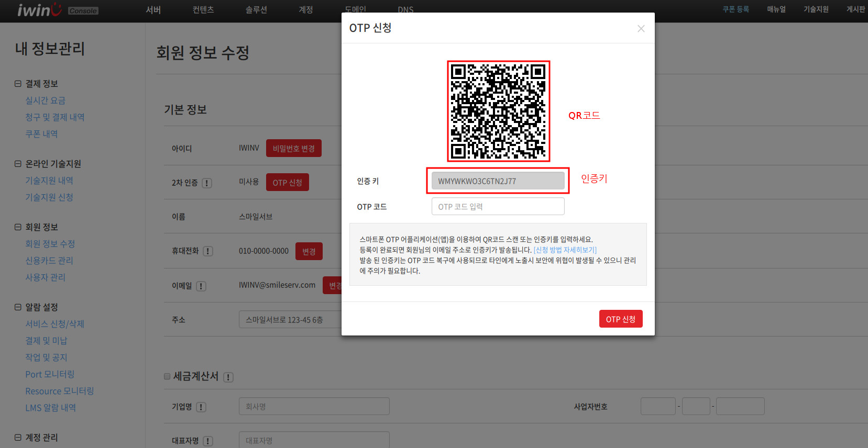The width and height of the screenshot is (868, 448).
Task: Open Resource 모니터링 in the sidebar
Action: pyautogui.click(x=60, y=391)
